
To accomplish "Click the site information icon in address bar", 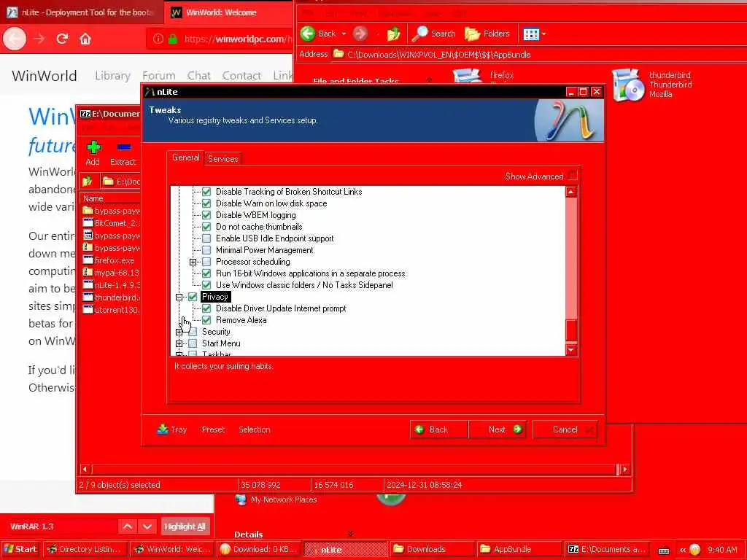I will coord(158,39).
